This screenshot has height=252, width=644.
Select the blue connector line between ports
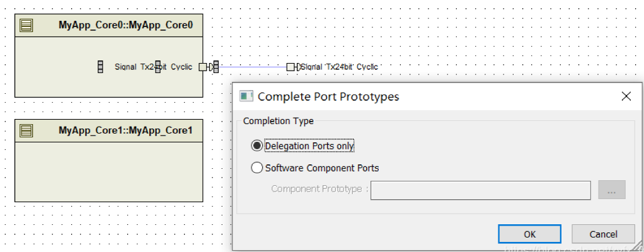252,67
